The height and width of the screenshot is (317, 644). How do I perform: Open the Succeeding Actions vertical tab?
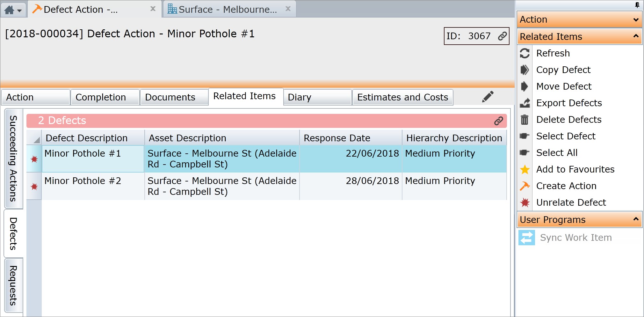[13, 158]
